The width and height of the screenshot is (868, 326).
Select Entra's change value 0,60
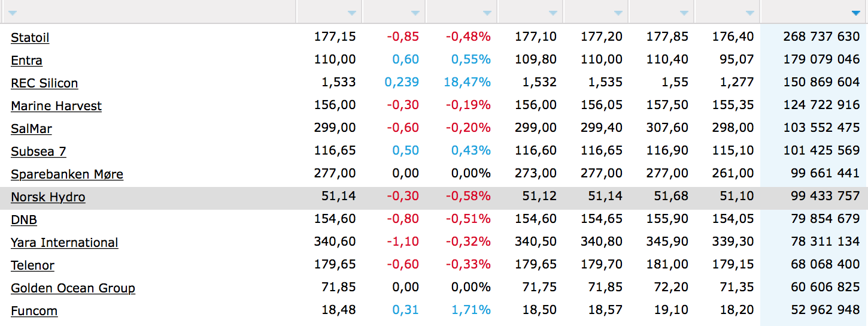pyautogui.click(x=406, y=59)
